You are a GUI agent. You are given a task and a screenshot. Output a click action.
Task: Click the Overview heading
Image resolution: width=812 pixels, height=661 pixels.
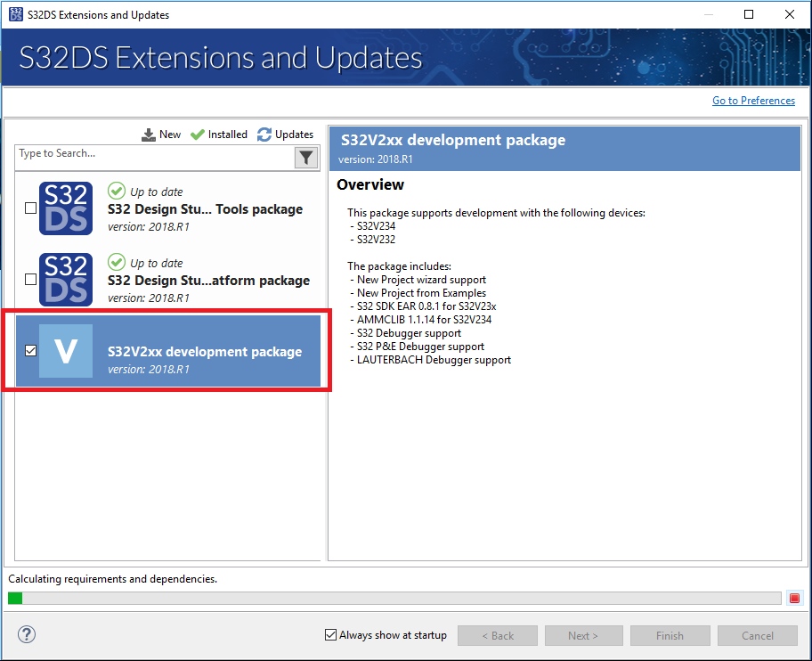pyautogui.click(x=370, y=185)
